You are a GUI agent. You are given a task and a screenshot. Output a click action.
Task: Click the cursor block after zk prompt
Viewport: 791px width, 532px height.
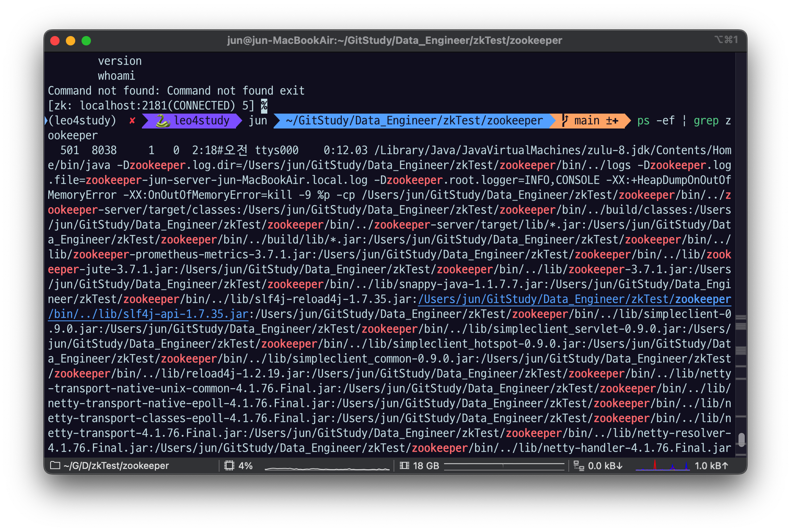tap(264, 106)
